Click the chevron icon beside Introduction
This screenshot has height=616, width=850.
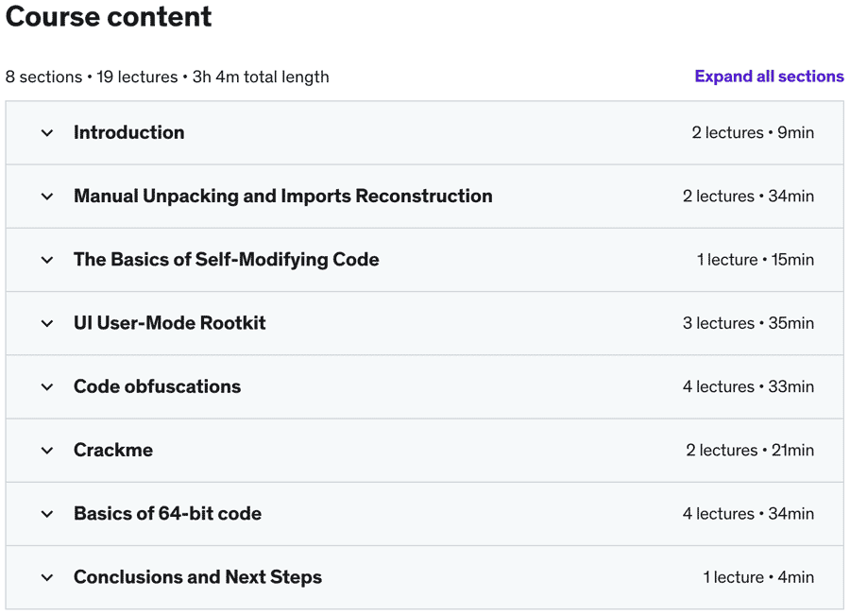47,133
